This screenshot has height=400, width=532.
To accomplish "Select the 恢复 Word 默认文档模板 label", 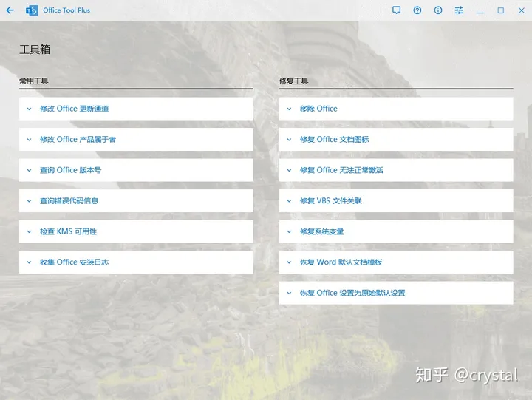I will tap(341, 262).
